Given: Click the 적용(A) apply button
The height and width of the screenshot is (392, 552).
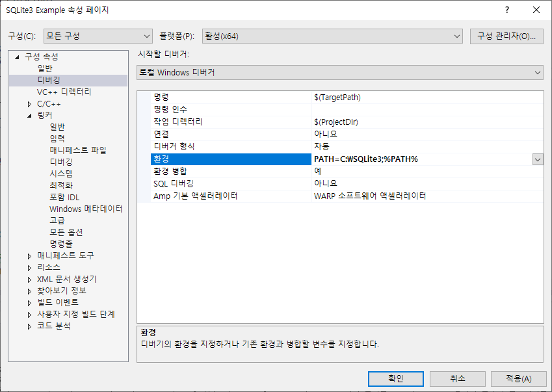Looking at the screenshot, I should [x=519, y=378].
